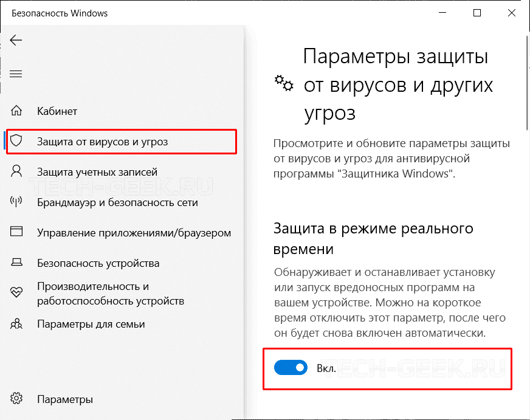Screen dimensions: 530x420
Task: Select Производительность и работоспособность устройств
Action: tap(110, 294)
